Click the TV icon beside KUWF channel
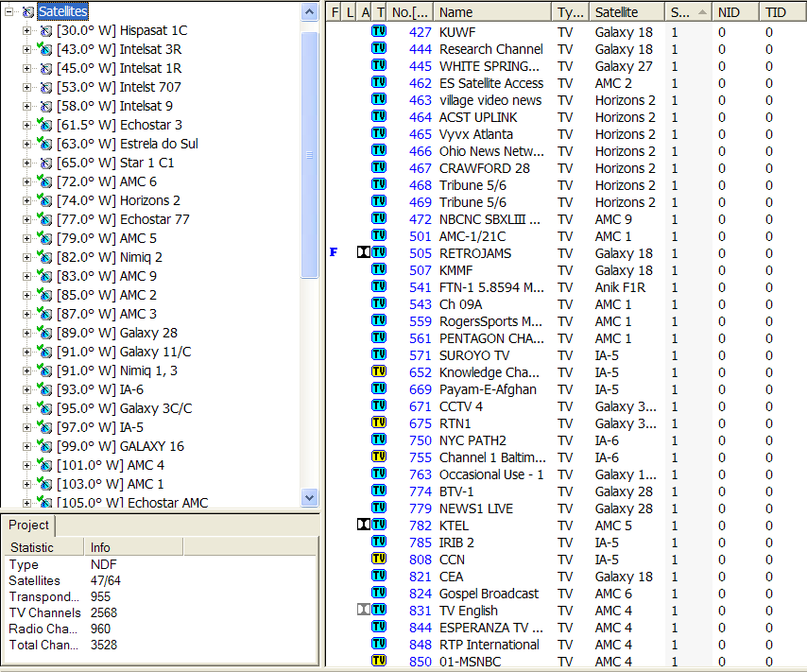Viewport: 807px width, 672px height. tap(379, 32)
